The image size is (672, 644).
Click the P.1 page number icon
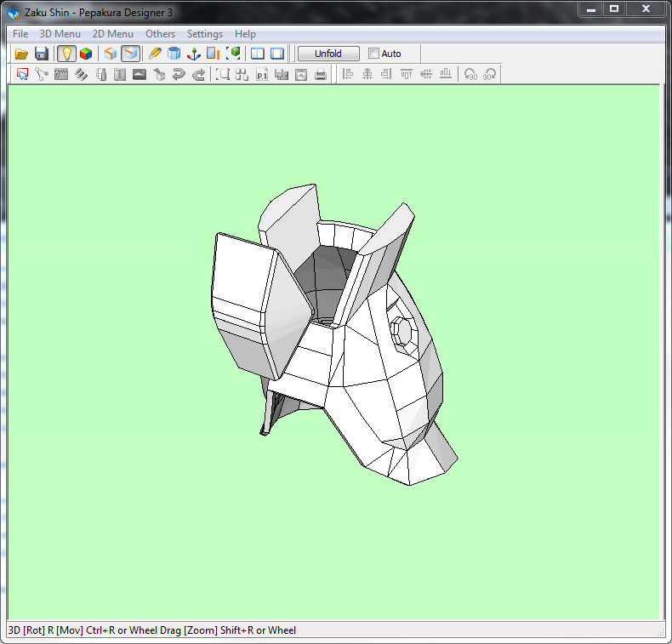click(x=262, y=74)
